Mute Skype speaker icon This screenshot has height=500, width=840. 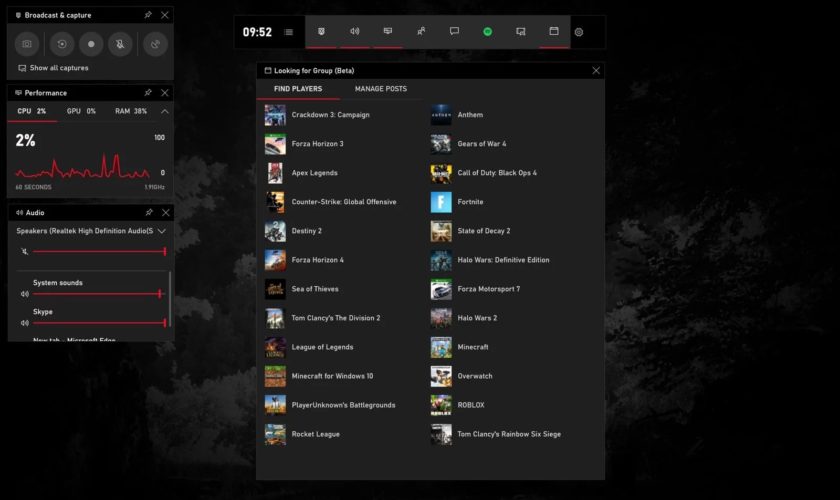(25, 323)
